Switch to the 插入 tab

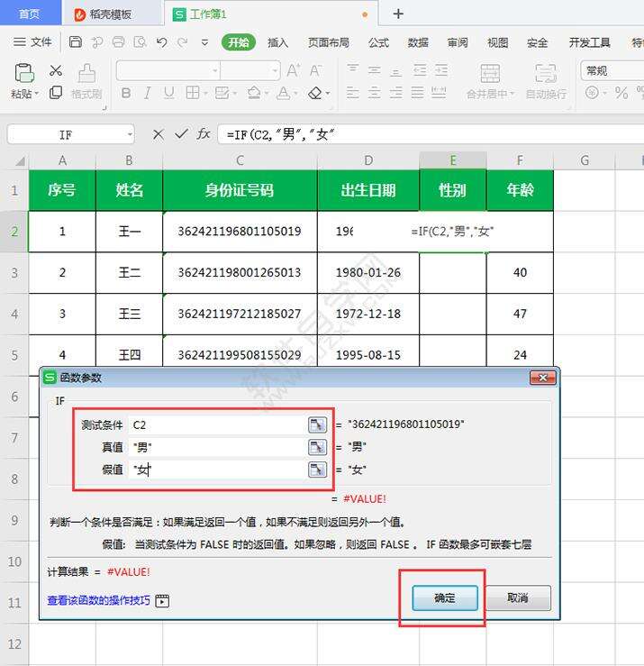pos(278,42)
